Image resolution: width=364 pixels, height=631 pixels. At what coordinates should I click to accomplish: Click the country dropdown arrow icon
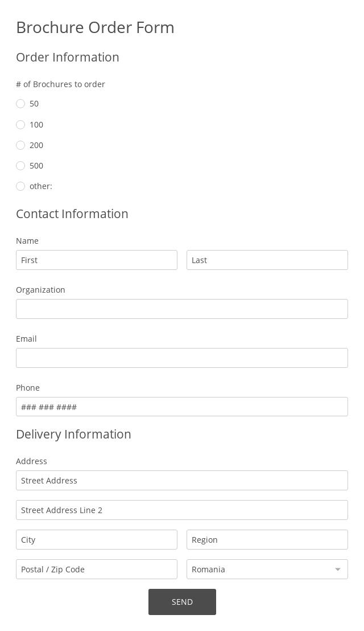coord(338,569)
